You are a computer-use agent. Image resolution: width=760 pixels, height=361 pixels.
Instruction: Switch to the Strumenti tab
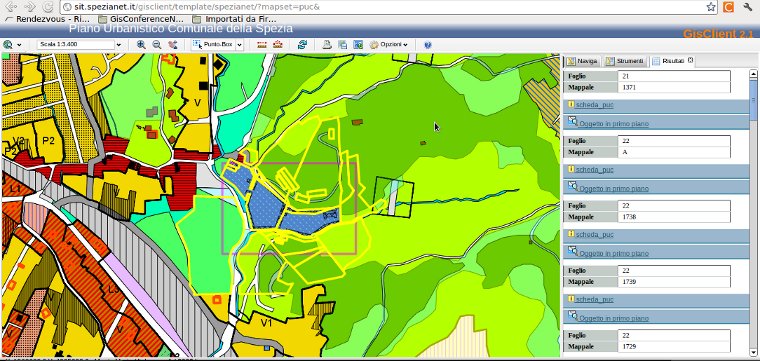(626, 61)
